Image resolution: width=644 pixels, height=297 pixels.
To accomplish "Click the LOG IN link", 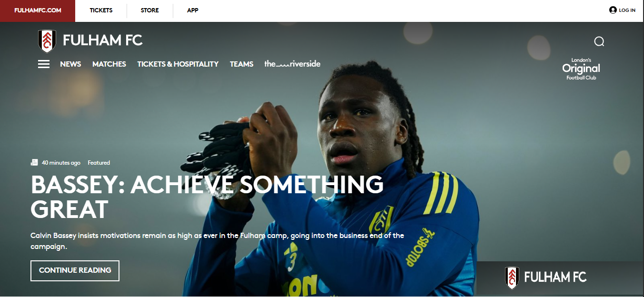I will coord(627,10).
